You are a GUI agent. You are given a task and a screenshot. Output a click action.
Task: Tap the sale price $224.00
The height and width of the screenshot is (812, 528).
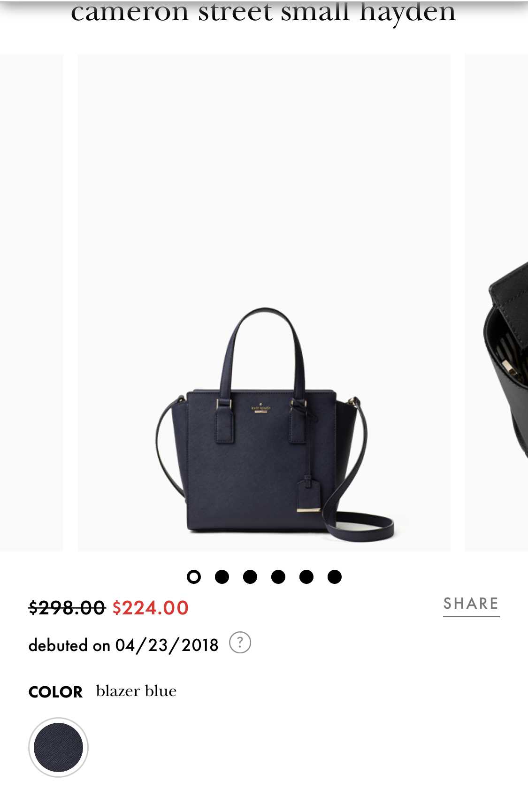tap(150, 608)
